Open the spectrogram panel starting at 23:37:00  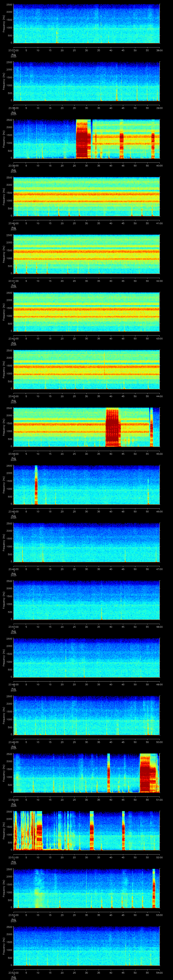86,24
